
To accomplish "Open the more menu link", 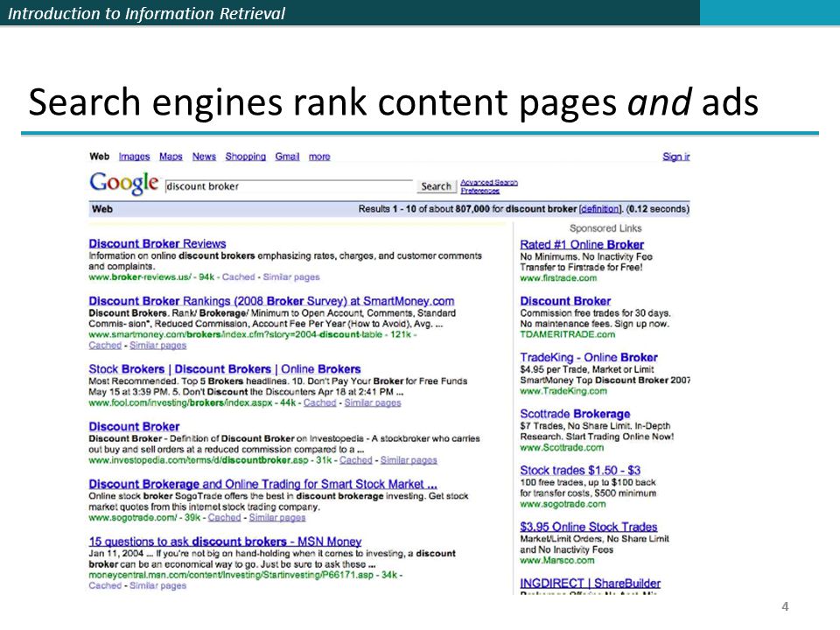I will (x=319, y=157).
